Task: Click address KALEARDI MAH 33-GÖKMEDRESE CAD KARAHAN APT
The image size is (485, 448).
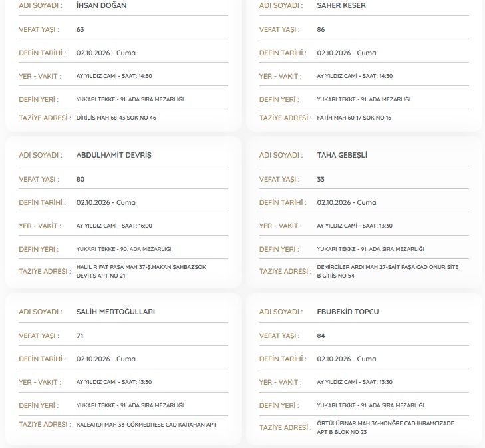Action: [x=146, y=425]
